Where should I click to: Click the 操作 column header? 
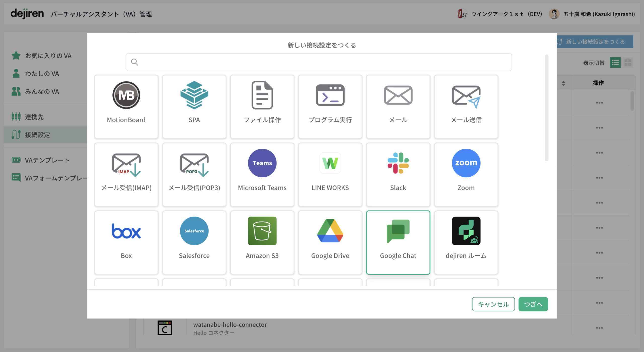[598, 83]
